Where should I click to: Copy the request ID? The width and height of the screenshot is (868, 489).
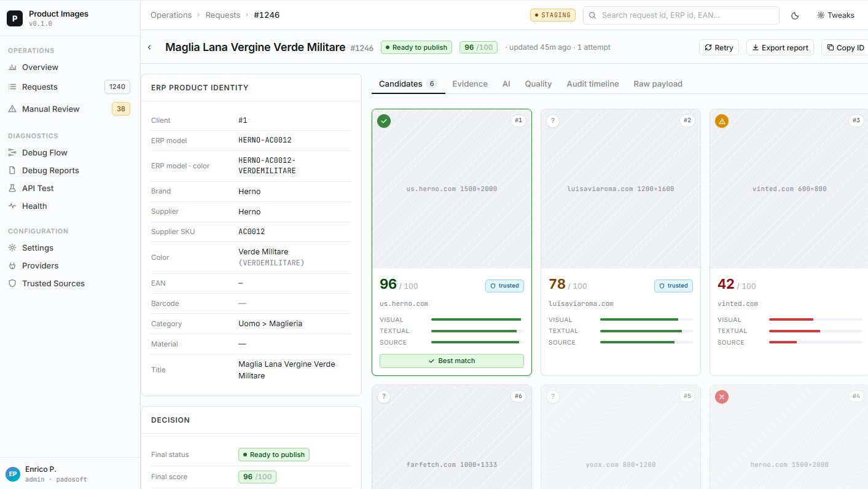click(x=845, y=47)
